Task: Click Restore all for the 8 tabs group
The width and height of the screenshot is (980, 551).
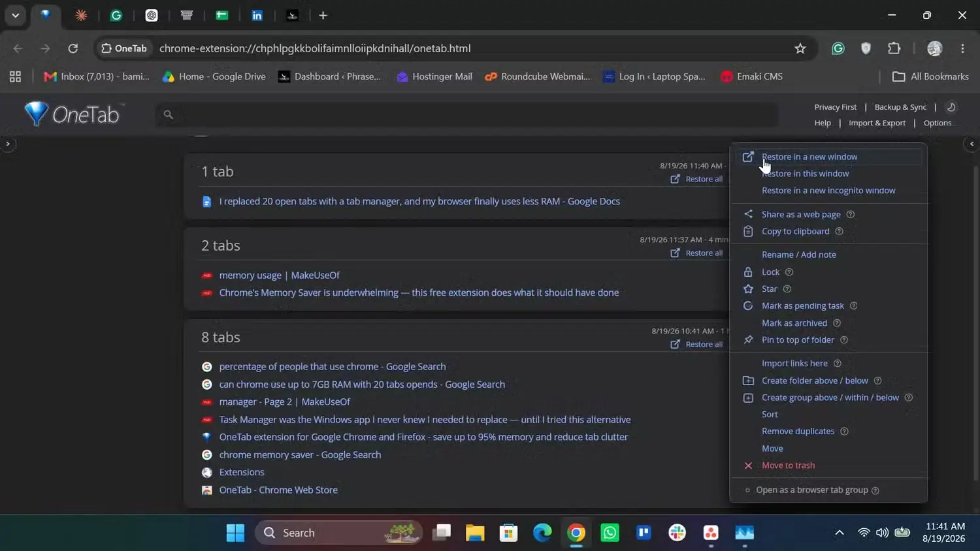Action: pyautogui.click(x=696, y=344)
